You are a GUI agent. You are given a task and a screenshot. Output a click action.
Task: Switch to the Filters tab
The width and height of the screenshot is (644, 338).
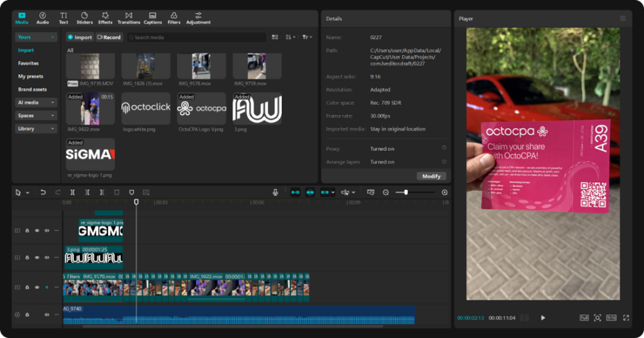point(174,18)
